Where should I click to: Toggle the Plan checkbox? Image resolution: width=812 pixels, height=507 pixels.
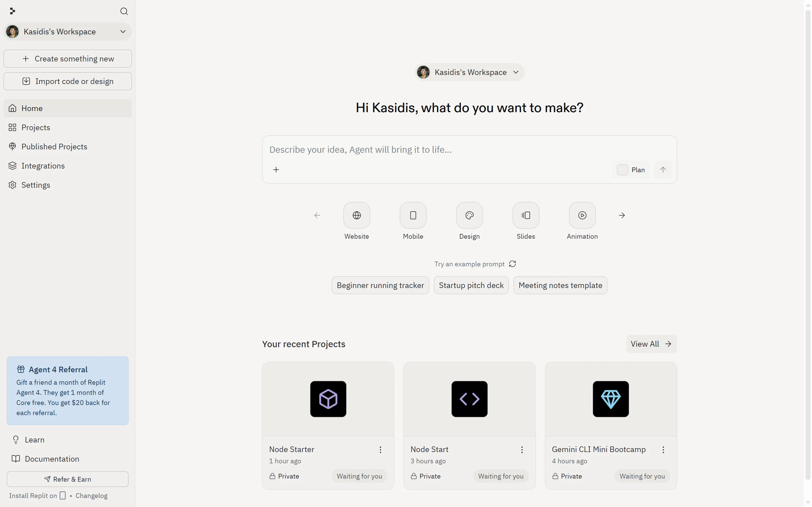622,170
